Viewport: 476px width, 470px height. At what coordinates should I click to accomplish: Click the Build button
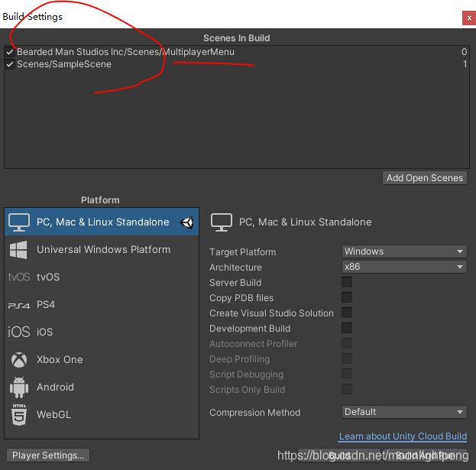click(x=339, y=455)
